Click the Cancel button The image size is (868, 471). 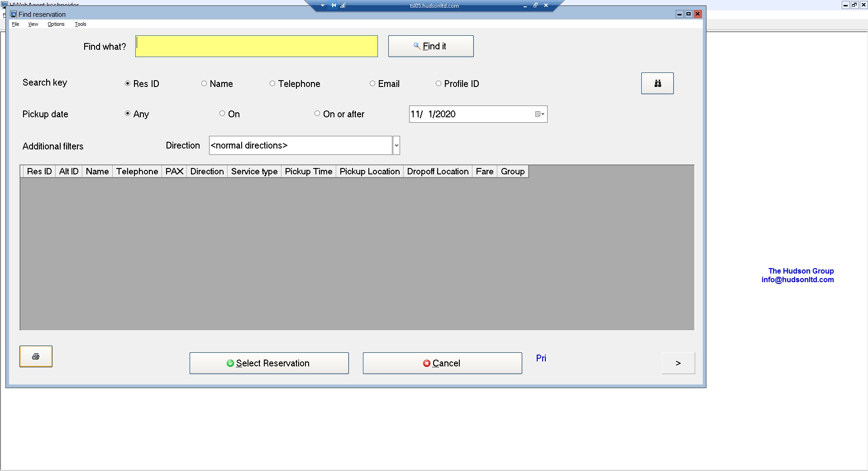(x=442, y=363)
